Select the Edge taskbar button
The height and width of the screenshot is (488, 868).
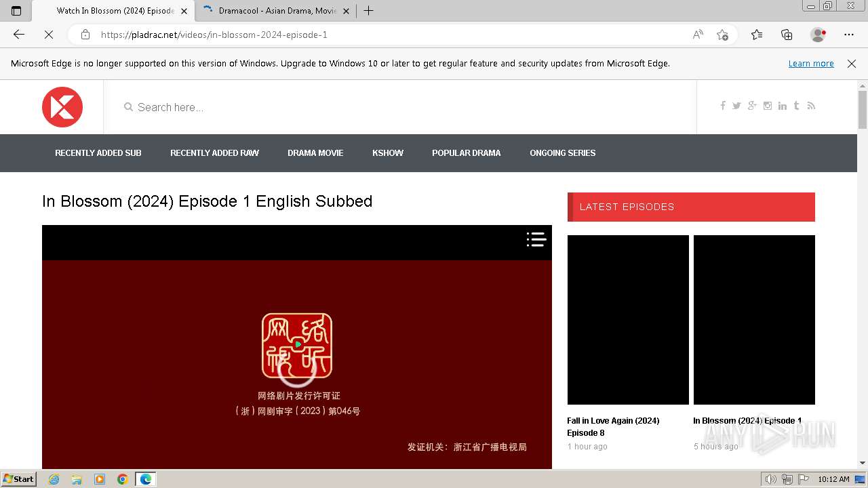pyautogui.click(x=145, y=479)
